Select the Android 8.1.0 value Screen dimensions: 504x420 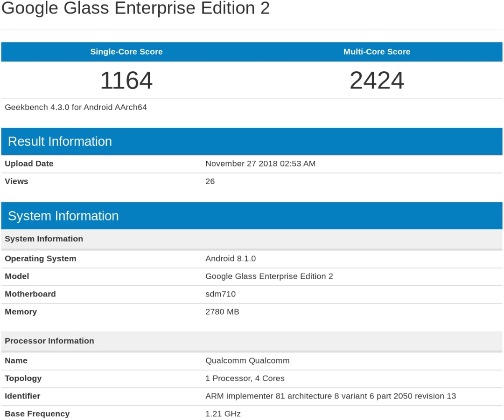pos(231,259)
